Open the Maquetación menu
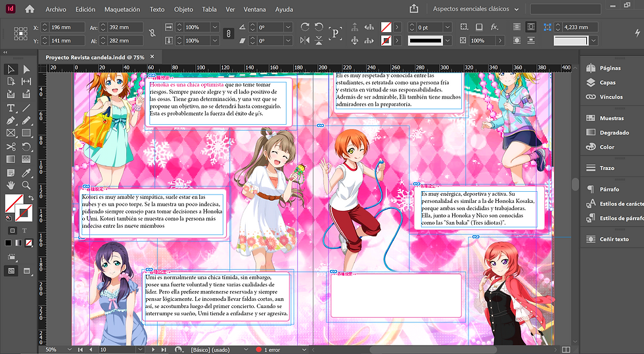The width and height of the screenshot is (644, 354). point(122,9)
